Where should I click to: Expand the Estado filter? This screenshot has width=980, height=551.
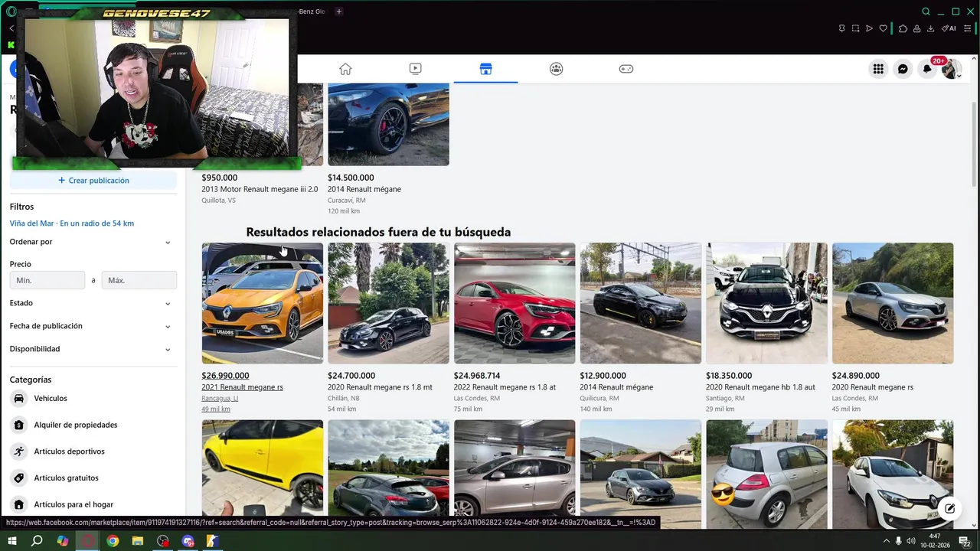click(90, 303)
